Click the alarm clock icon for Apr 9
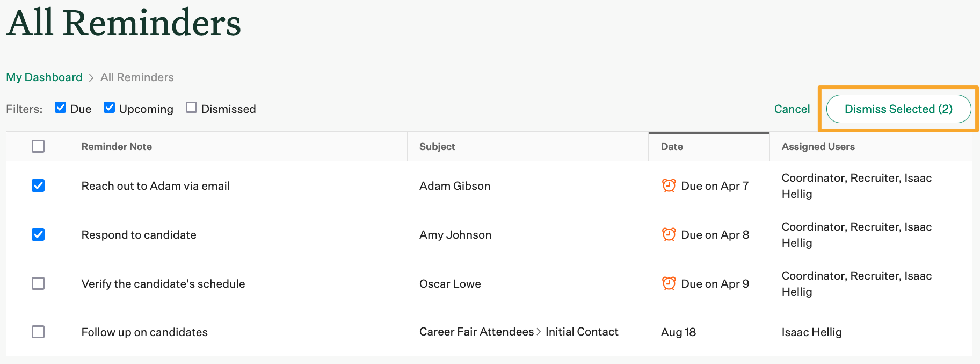 pos(669,283)
